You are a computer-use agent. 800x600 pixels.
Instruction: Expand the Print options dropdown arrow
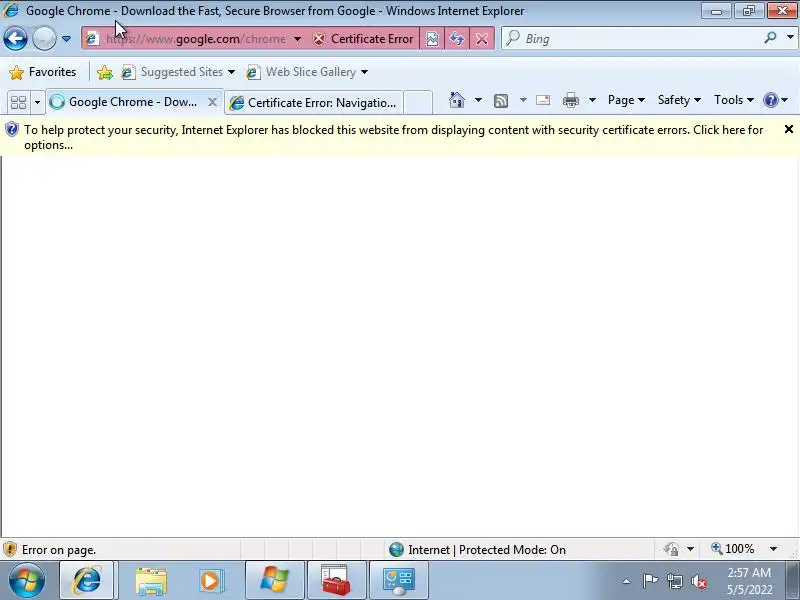point(592,100)
